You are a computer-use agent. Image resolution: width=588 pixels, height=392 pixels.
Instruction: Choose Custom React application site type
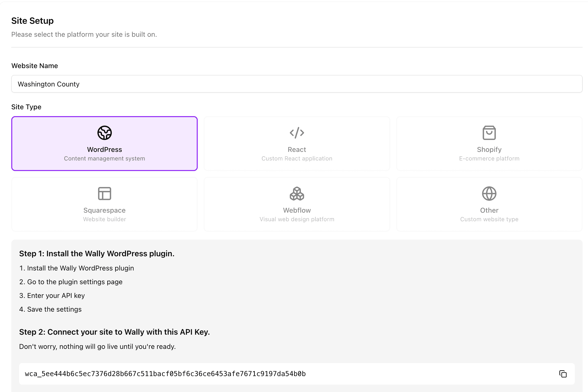coord(297,144)
